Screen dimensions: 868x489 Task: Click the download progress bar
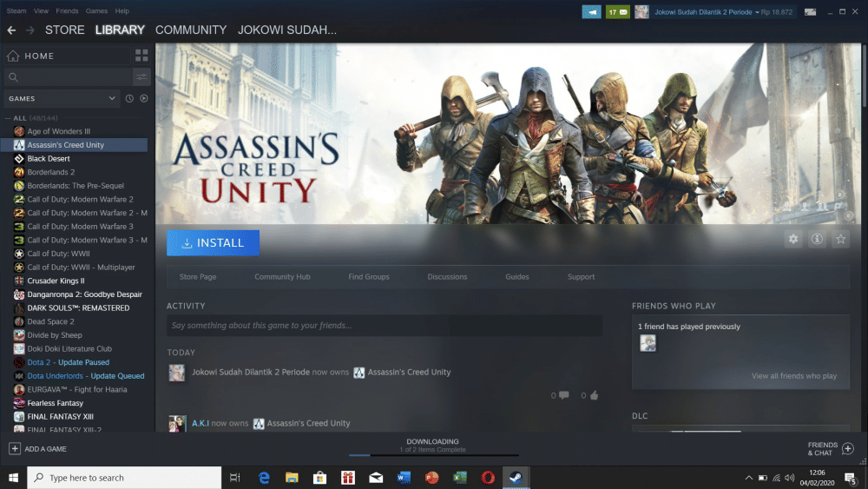433,454
